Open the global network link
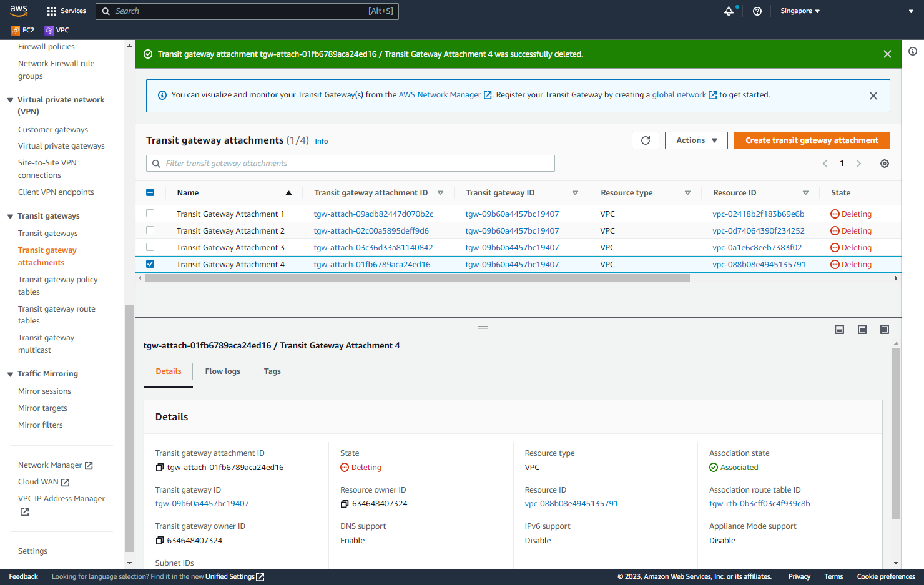The height and width of the screenshot is (585, 924). point(684,95)
